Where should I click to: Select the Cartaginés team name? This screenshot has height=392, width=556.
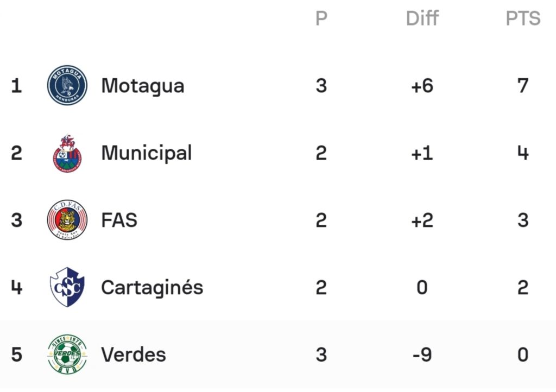click(x=152, y=287)
